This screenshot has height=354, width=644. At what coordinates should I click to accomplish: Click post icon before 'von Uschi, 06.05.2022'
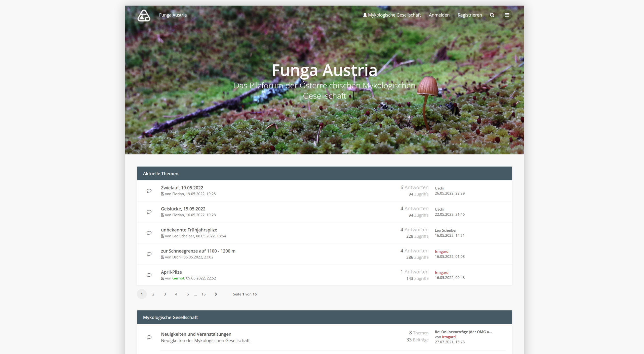(x=163, y=257)
